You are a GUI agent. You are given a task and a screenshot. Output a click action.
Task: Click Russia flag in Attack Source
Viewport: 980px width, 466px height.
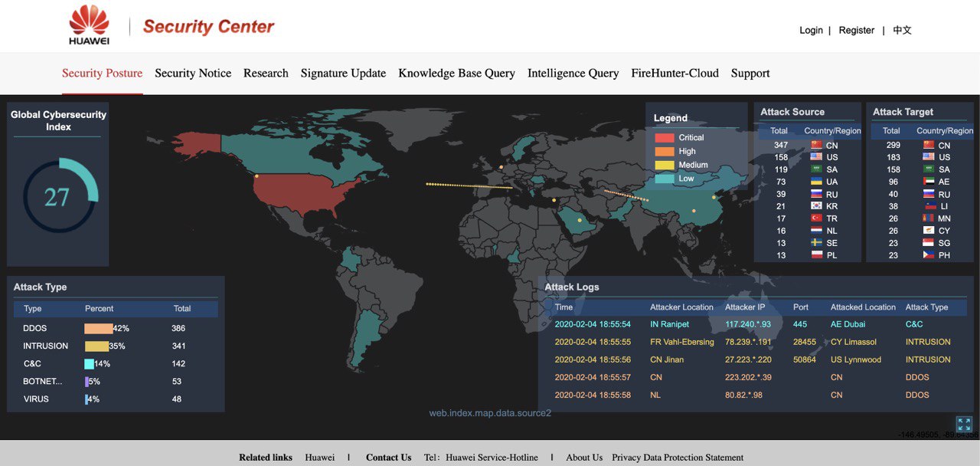click(x=816, y=194)
